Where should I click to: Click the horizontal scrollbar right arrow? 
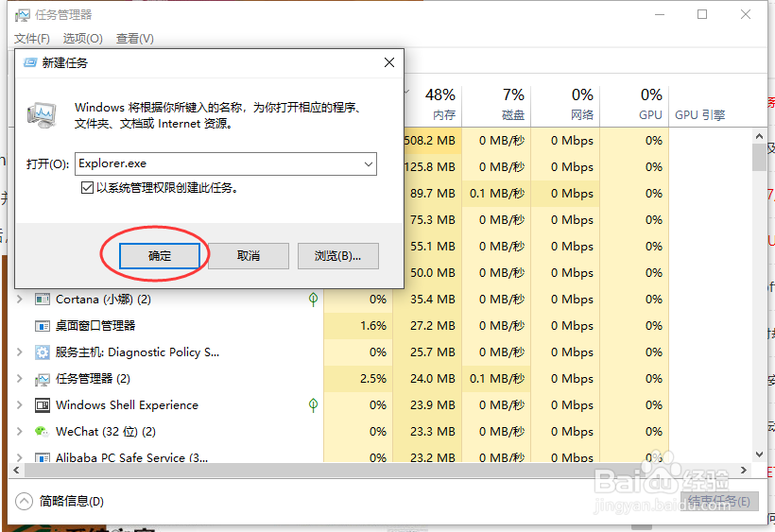(x=744, y=471)
